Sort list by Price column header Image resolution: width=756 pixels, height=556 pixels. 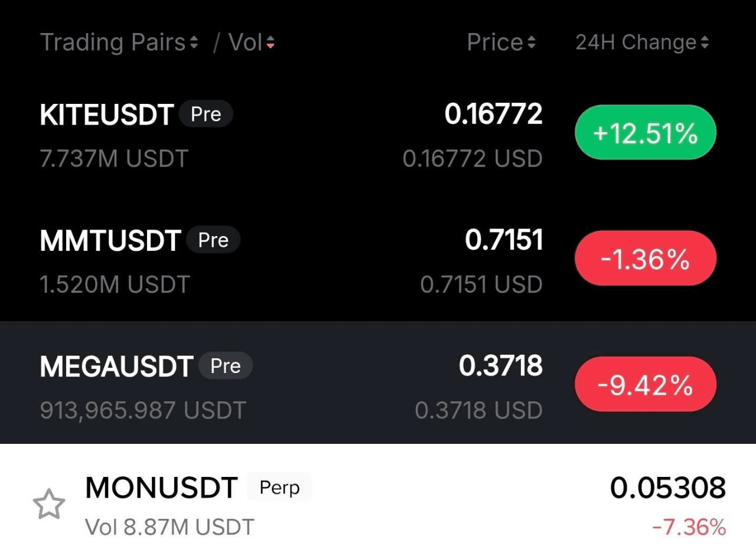(495, 42)
